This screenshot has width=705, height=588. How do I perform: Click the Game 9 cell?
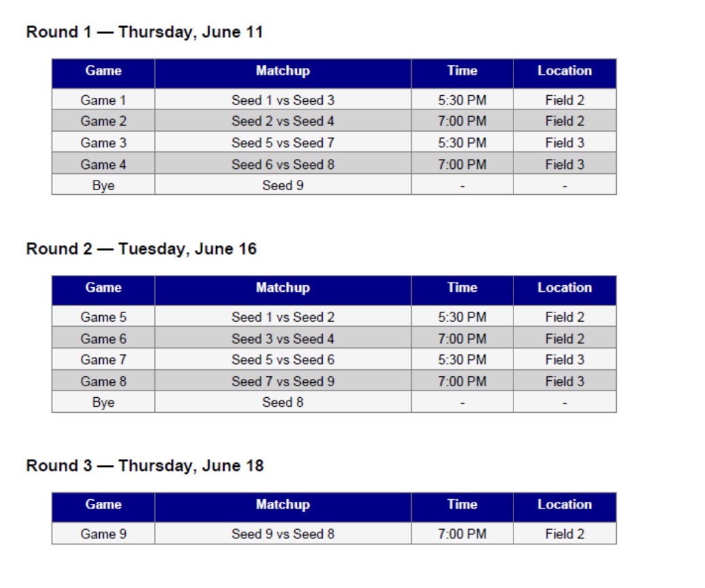[103, 534]
